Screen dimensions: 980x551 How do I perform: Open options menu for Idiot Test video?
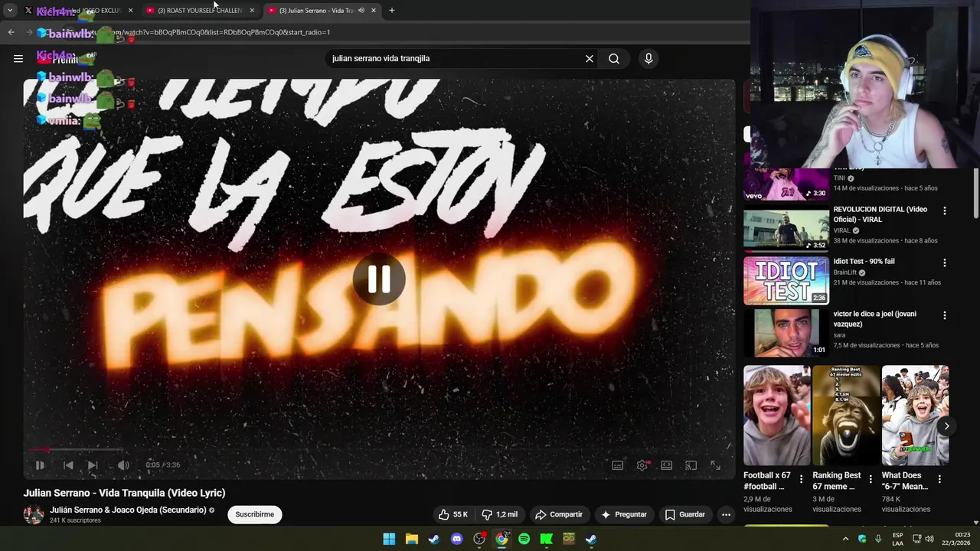click(x=944, y=262)
